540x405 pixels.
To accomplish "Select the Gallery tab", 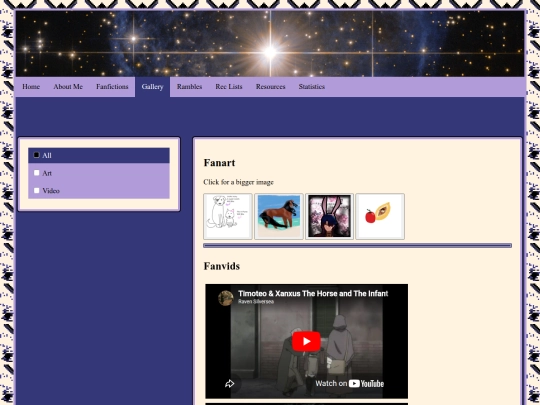I will point(152,87).
